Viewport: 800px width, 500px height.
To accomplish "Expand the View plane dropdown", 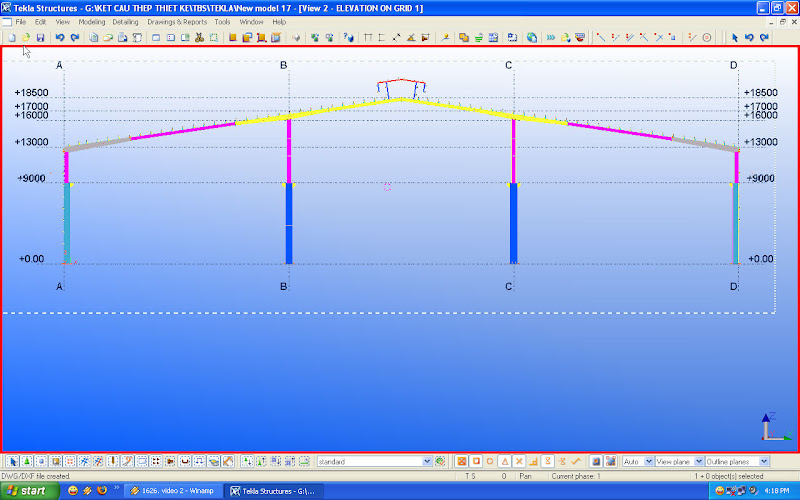I will coord(698,461).
